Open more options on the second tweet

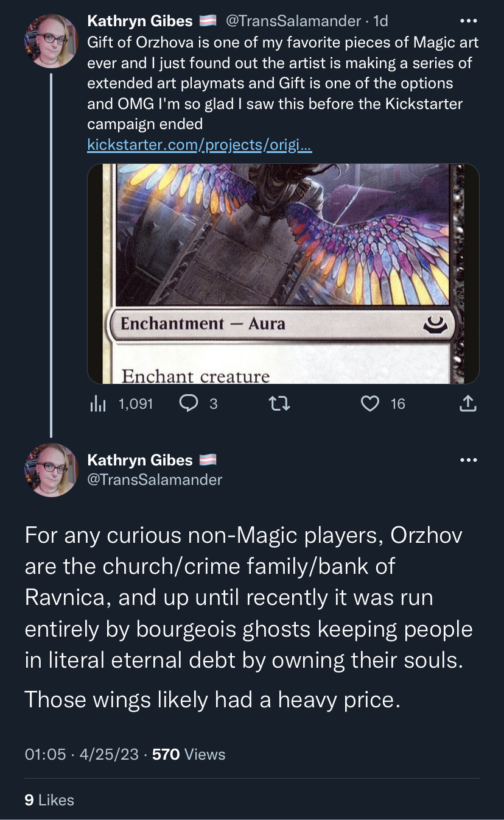[x=468, y=460]
